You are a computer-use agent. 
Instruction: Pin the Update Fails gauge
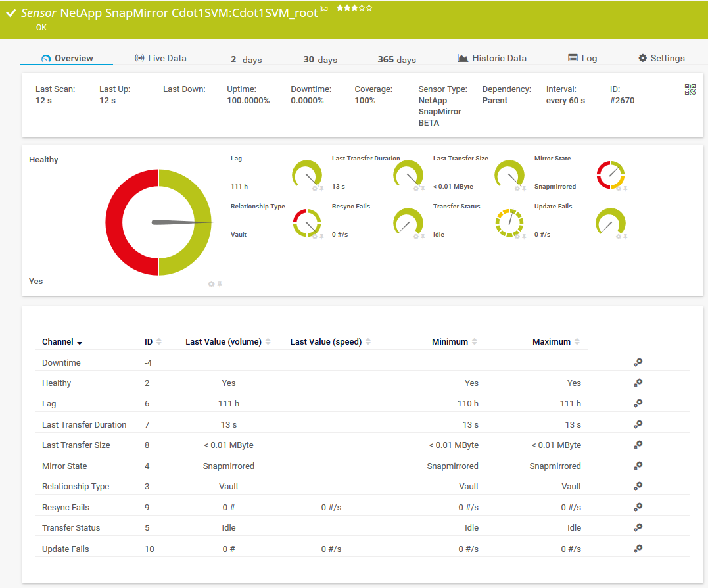pos(625,237)
